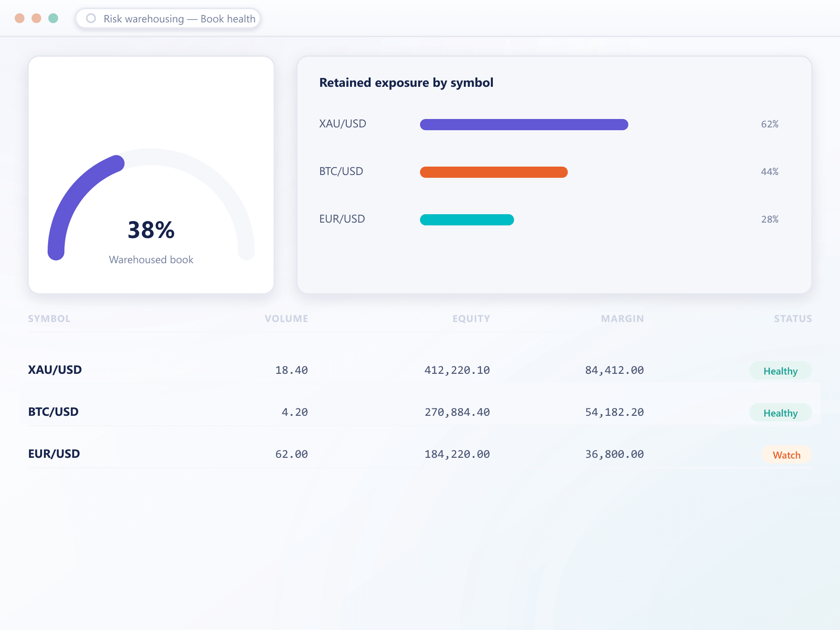Screen dimensions: 840x630
Task: Click the BTC/USD label in the exposure chart
Action: pyautogui.click(x=341, y=171)
